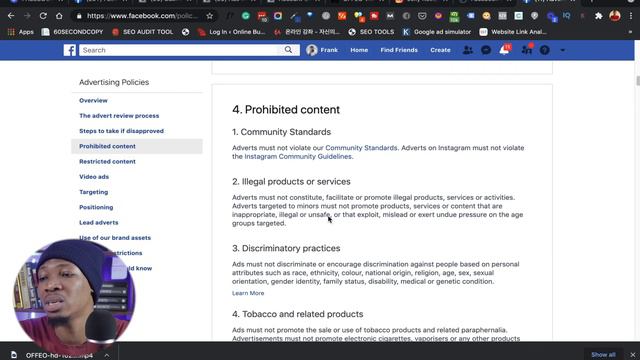Open the Messenger icon
The image size is (640, 360).
pos(486,50)
